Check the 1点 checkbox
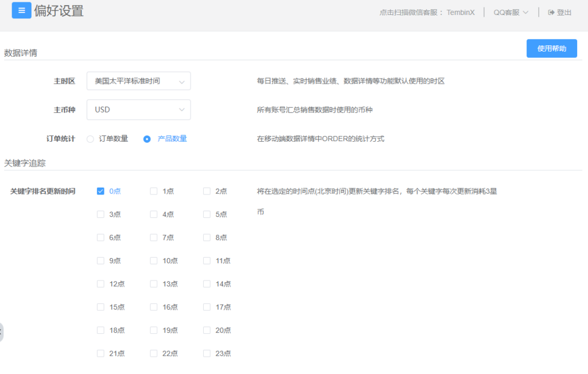 [154, 191]
